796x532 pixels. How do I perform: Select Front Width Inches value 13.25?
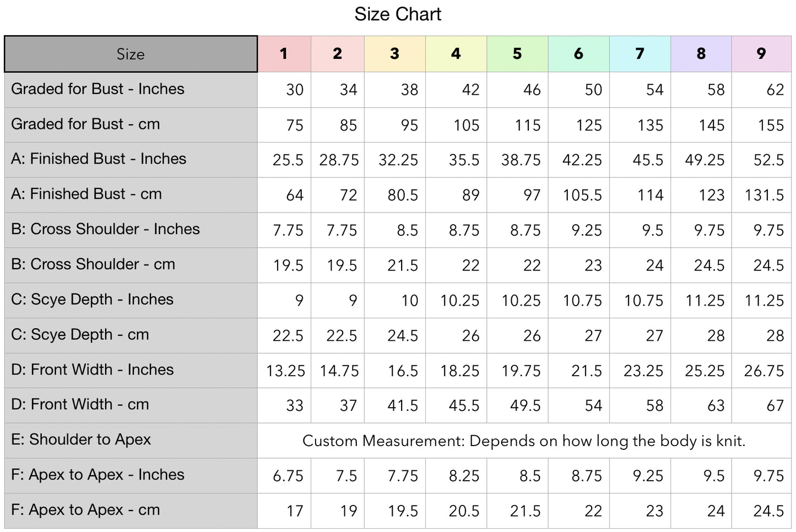(285, 371)
